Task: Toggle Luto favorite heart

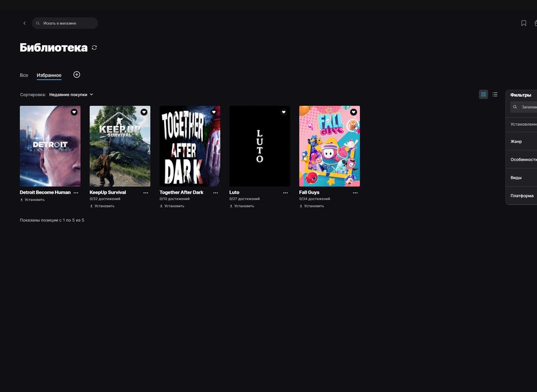Action: [284, 112]
